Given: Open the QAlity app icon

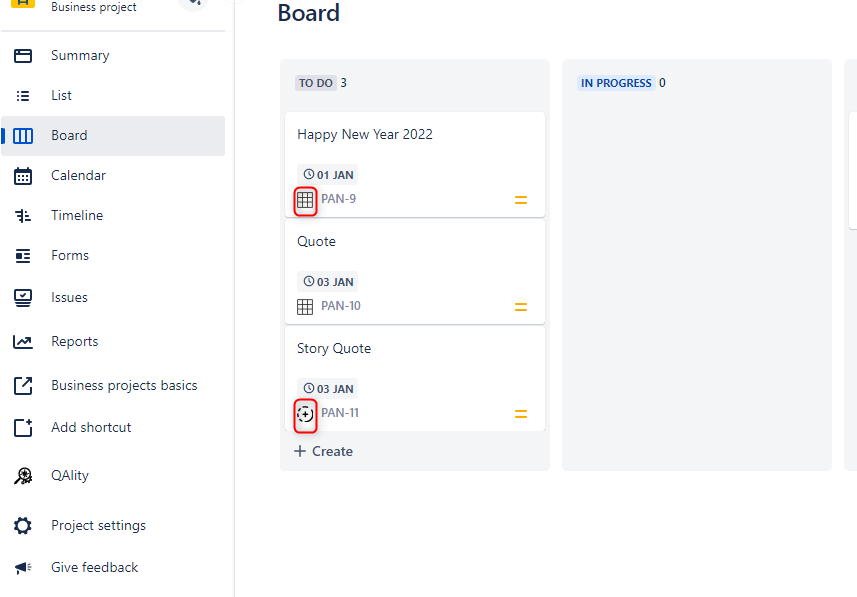Looking at the screenshot, I should (x=23, y=476).
